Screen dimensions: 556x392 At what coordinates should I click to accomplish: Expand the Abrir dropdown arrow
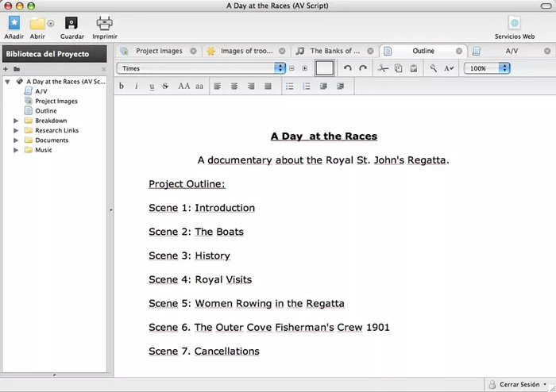point(51,23)
